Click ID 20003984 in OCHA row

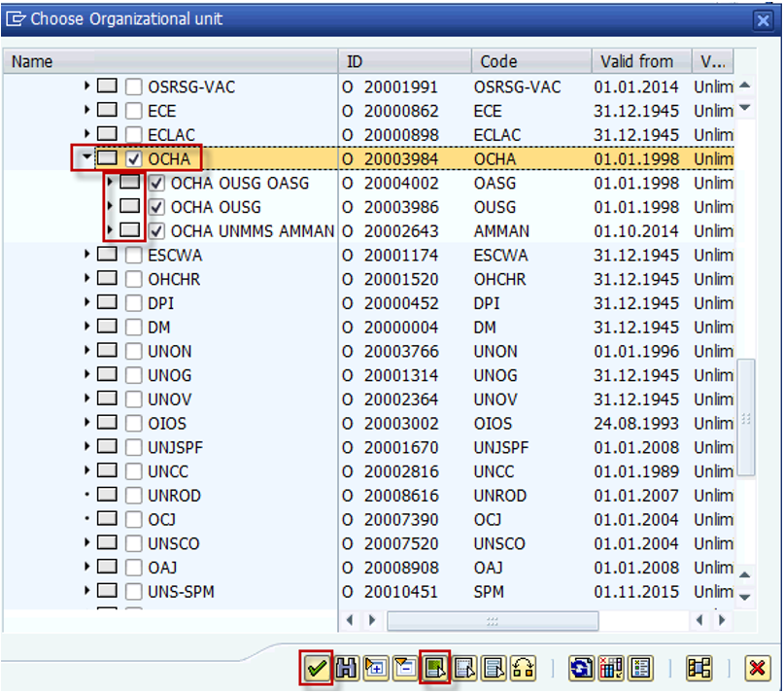click(401, 159)
